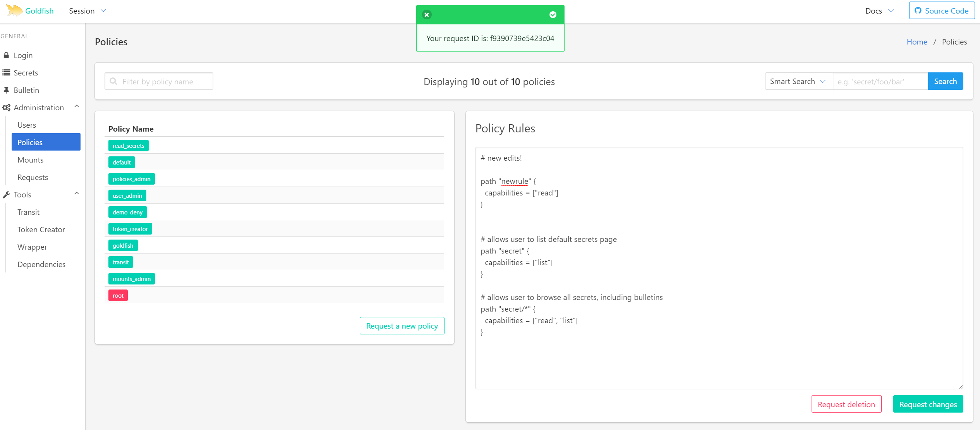Collapse the Administration menu chevron

(x=77, y=106)
